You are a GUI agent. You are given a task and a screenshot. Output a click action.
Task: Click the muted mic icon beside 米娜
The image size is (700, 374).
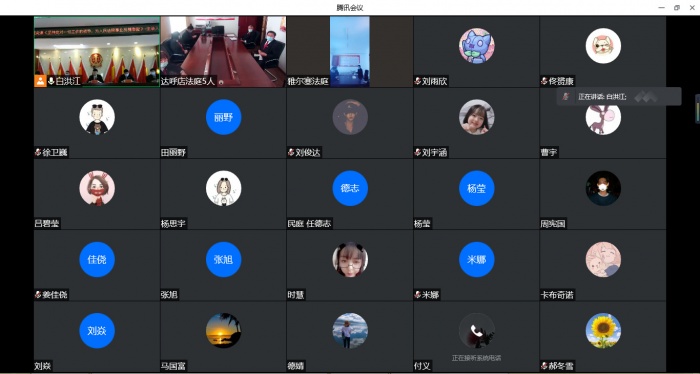pyautogui.click(x=418, y=295)
